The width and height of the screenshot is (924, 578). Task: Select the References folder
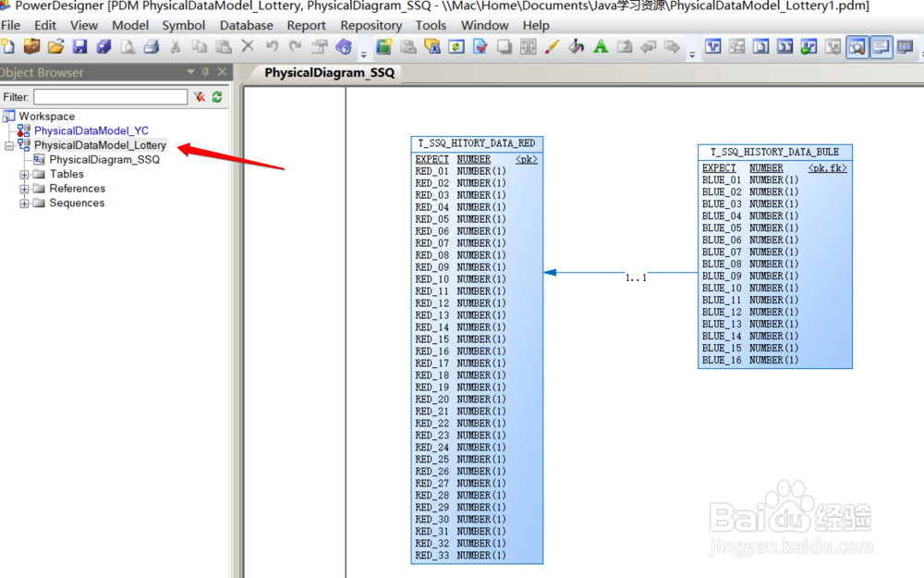[78, 189]
